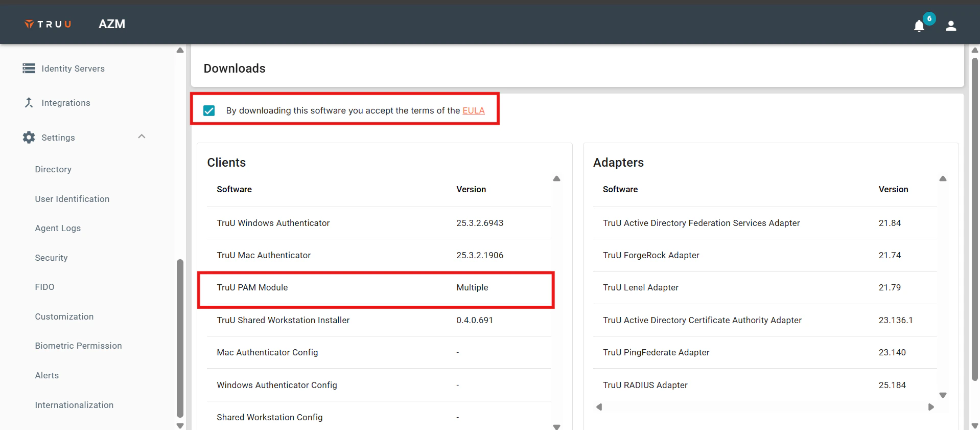
Task: Click version 25.3.2.6943 cell
Action: [480, 223]
